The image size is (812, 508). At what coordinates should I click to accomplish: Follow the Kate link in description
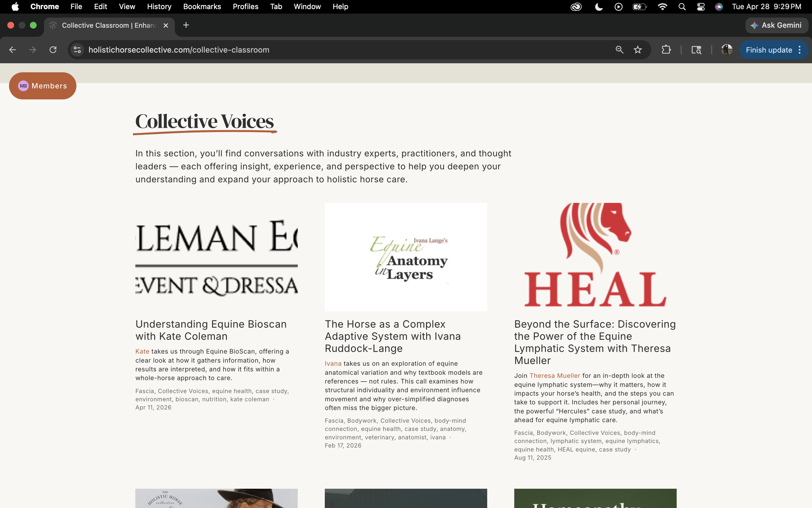pos(142,351)
